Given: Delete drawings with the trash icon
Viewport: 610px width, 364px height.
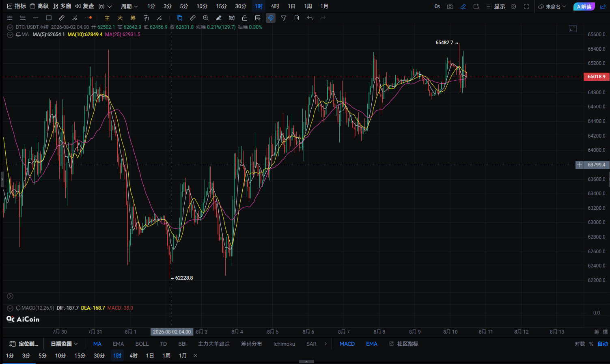Looking at the screenshot, I should [297, 18].
